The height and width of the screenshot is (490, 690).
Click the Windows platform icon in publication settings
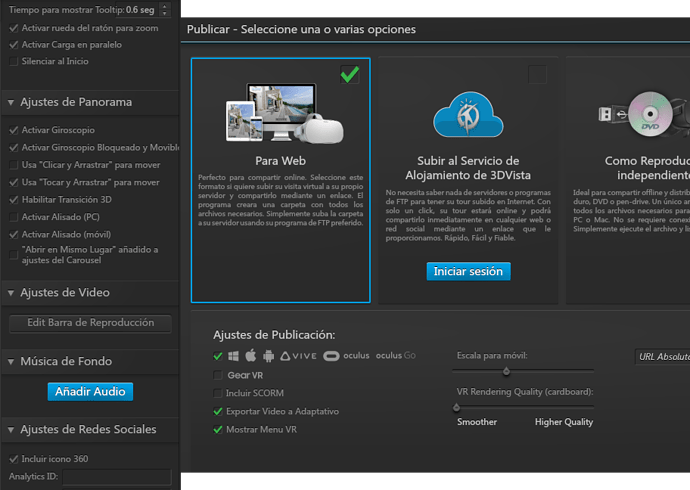233,356
